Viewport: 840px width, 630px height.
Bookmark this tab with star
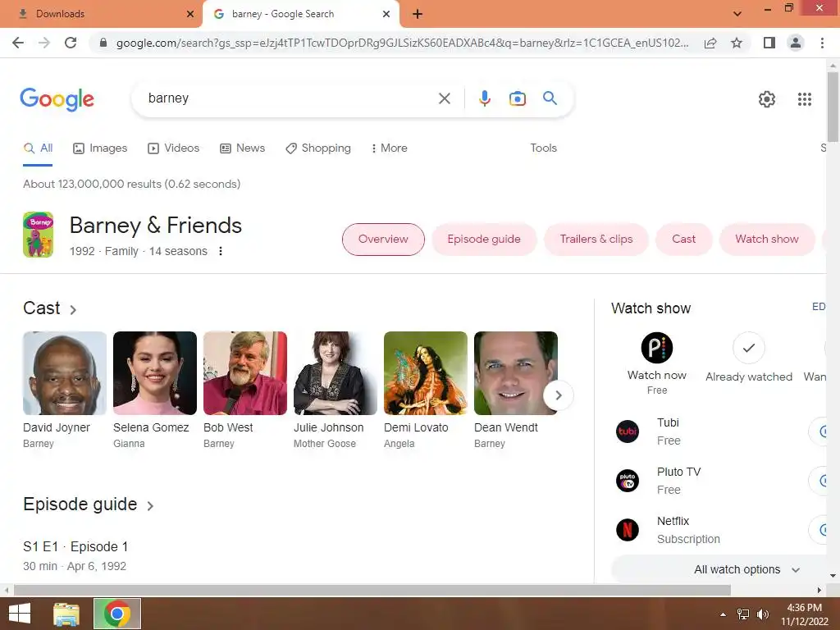737,43
